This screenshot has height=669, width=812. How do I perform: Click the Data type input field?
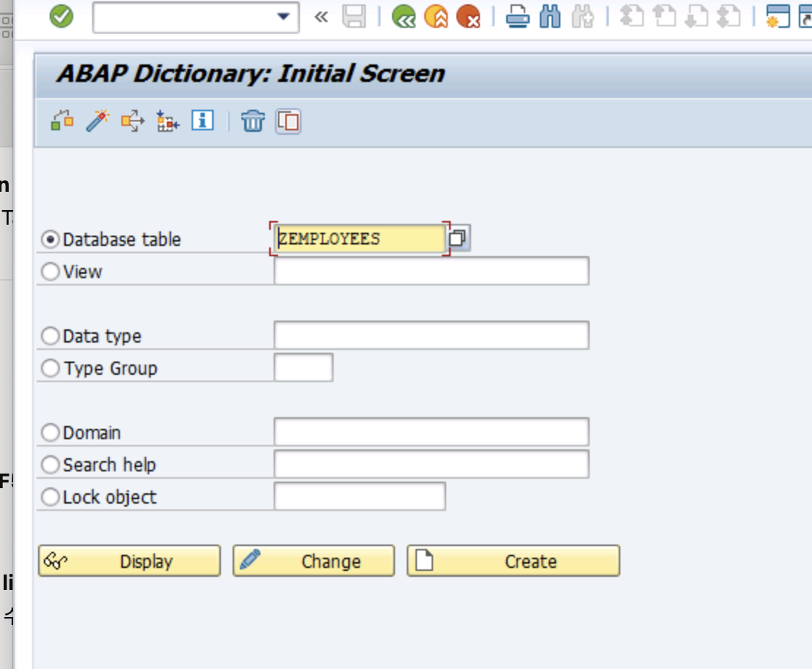click(x=432, y=334)
